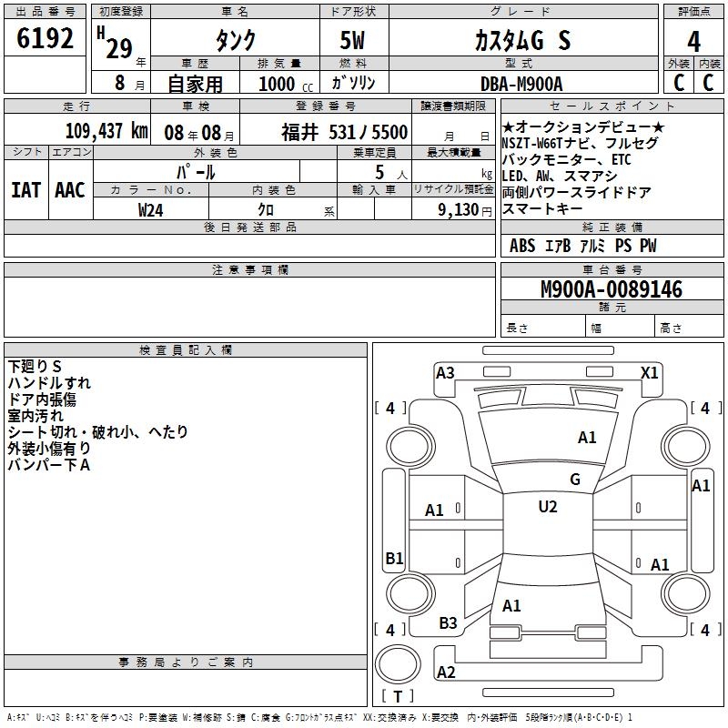Select the registration number 福井 531ノ5500
The height and width of the screenshot is (728, 728).
pos(344,132)
